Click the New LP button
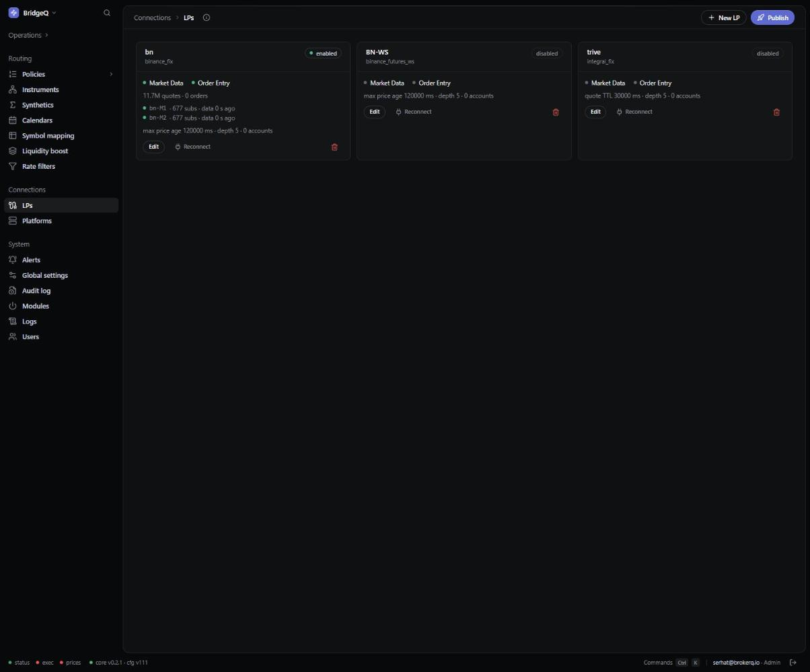This screenshot has width=810, height=672. tap(724, 17)
